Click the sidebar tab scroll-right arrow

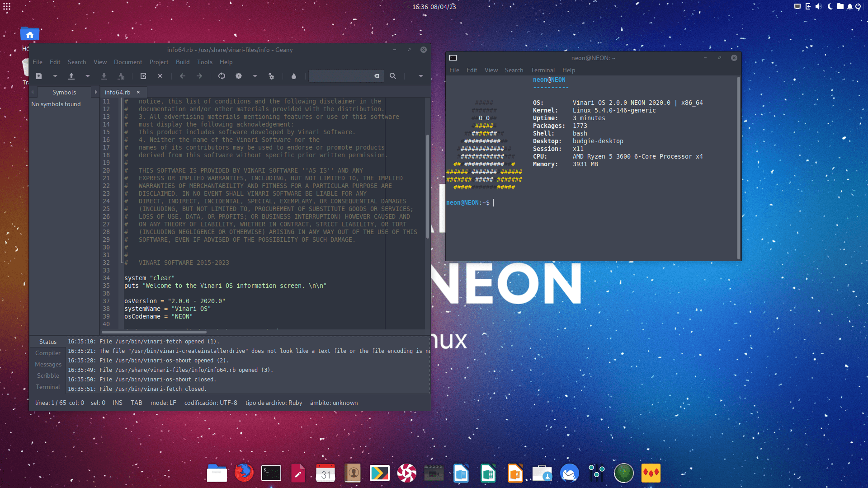(x=95, y=92)
